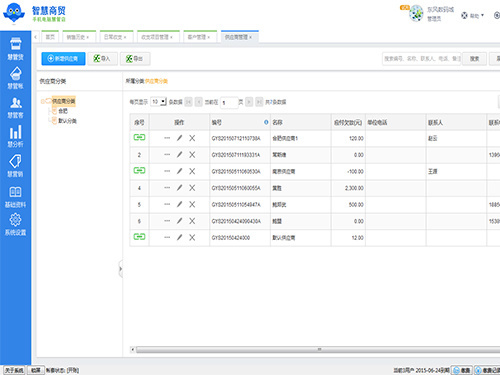The width and height of the screenshot is (500, 375).
Task: Delete the supplier with -100.00 payable
Action: coord(192,171)
